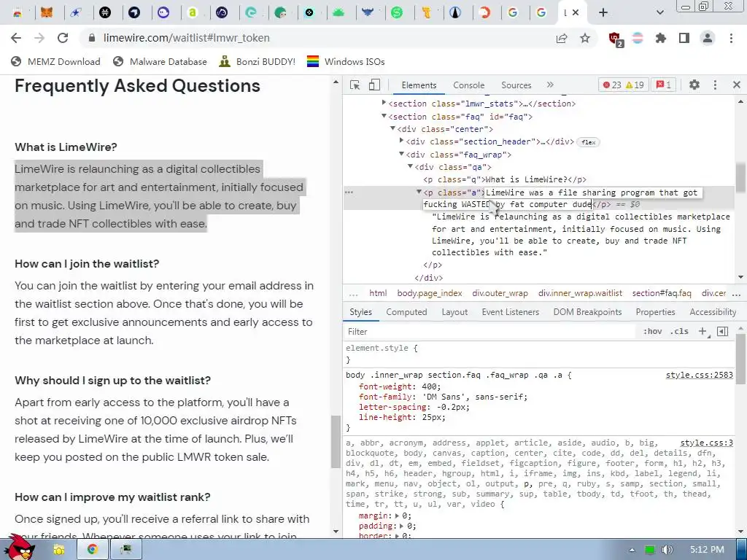Open the Layout sub-tab
The width and height of the screenshot is (747, 560).
tap(454, 312)
